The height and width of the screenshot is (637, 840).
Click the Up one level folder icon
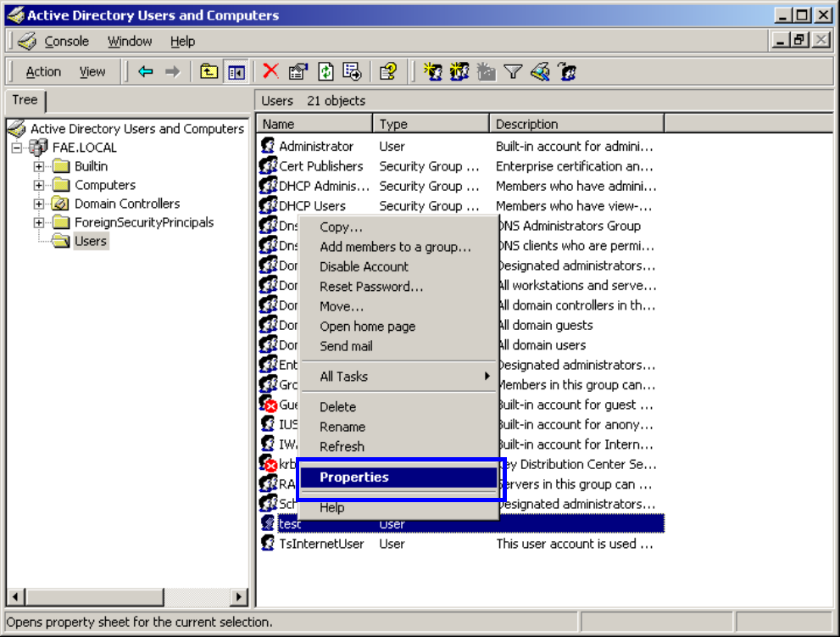[209, 71]
